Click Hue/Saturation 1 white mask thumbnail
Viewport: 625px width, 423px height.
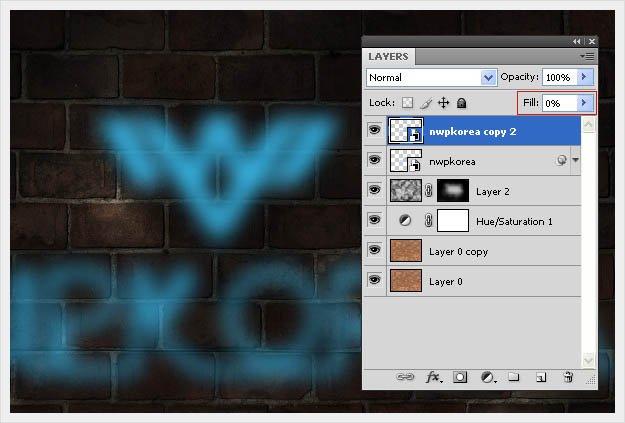point(453,220)
